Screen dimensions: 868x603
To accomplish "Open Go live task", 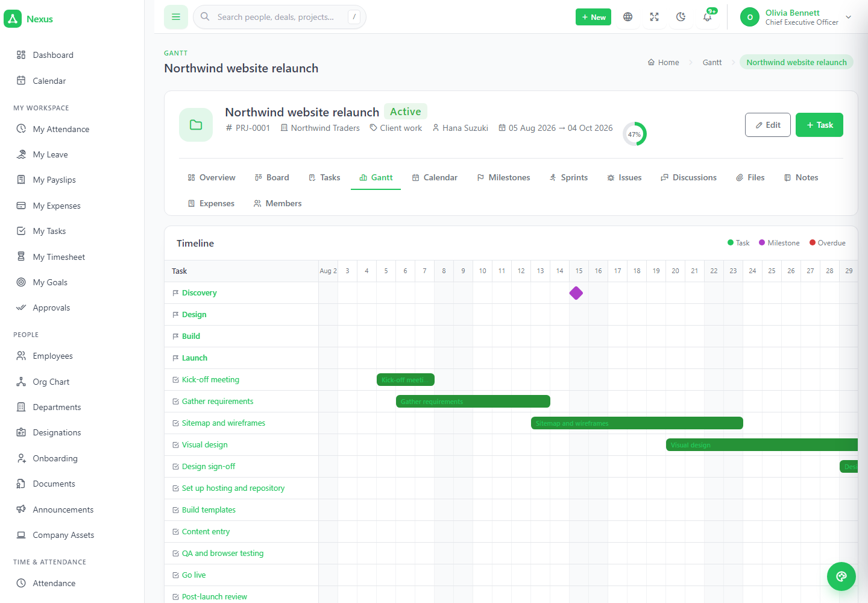I will point(193,575).
